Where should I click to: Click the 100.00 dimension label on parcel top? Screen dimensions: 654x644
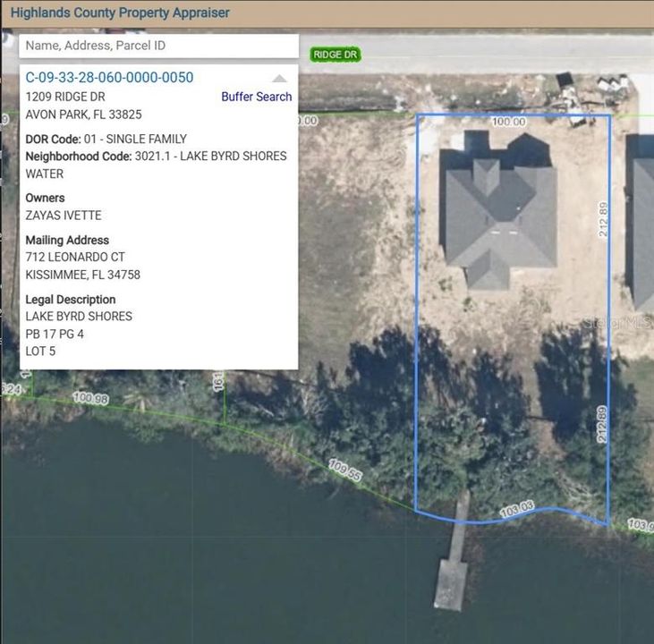pyautogui.click(x=508, y=121)
